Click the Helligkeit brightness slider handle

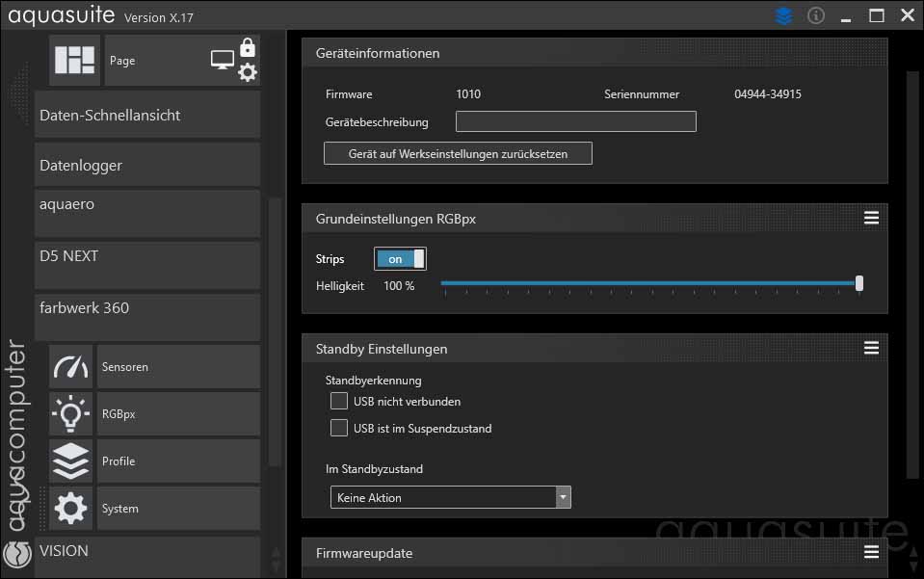(x=859, y=283)
